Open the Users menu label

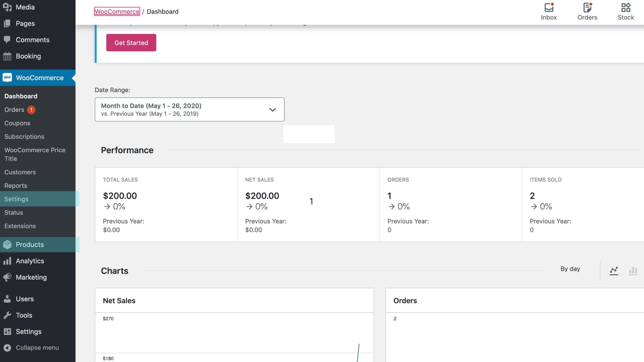click(x=25, y=299)
